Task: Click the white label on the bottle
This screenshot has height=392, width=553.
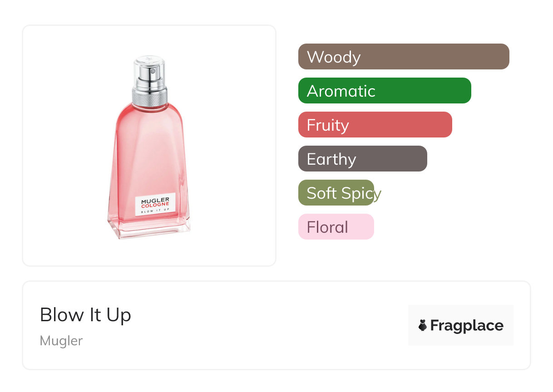Action: click(155, 206)
